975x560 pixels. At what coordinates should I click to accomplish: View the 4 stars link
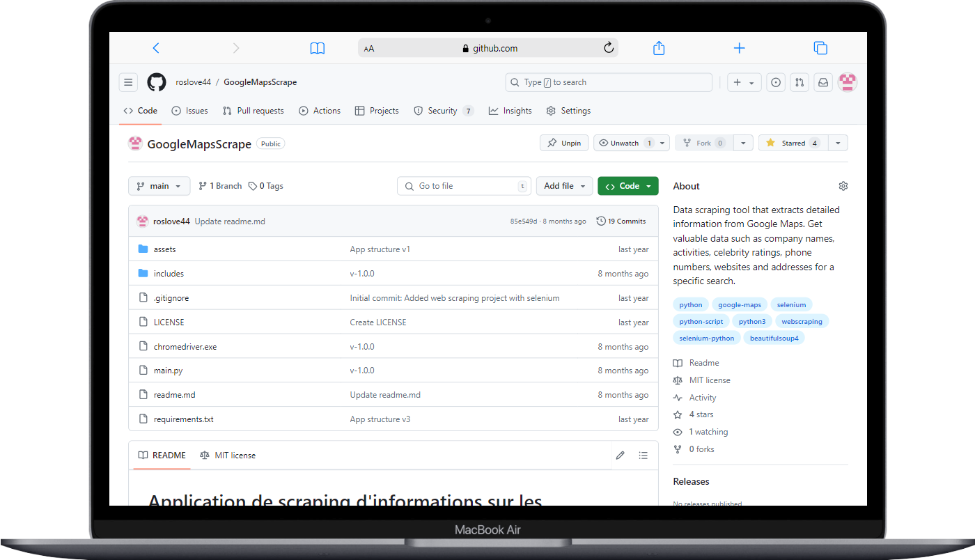[694, 414]
